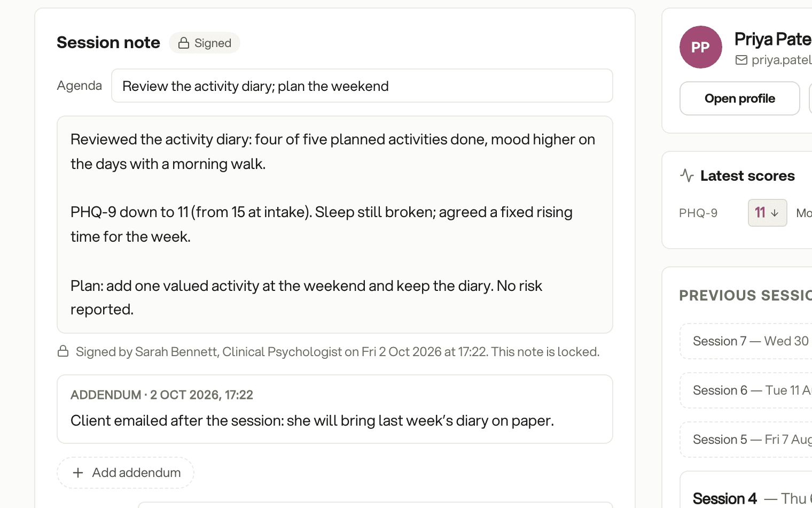Click the Agenda input field
The image size is (812, 508).
362,86
